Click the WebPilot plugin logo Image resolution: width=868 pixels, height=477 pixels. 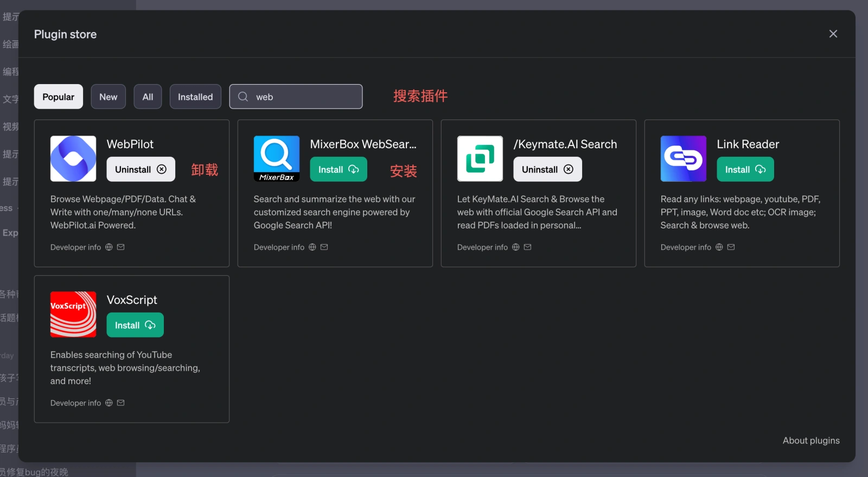[73, 158]
